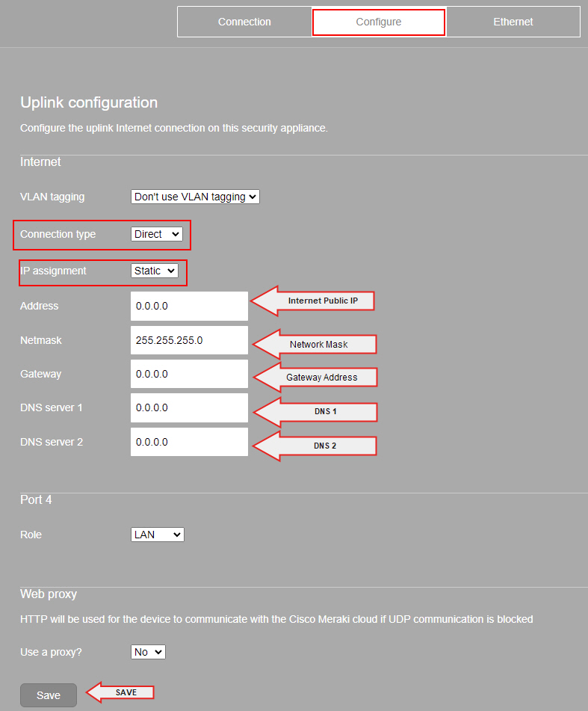This screenshot has height=711, width=588.
Task: Go to the Ethernet tab
Action: (513, 22)
